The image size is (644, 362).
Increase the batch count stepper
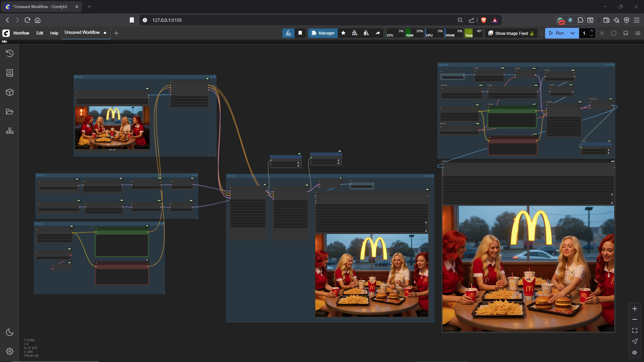(x=592, y=31)
